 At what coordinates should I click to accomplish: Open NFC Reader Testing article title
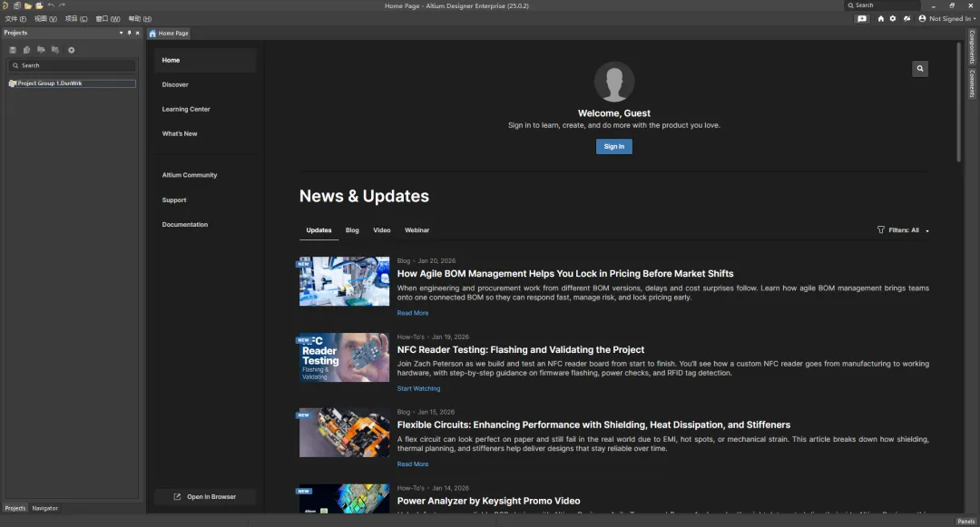point(521,349)
